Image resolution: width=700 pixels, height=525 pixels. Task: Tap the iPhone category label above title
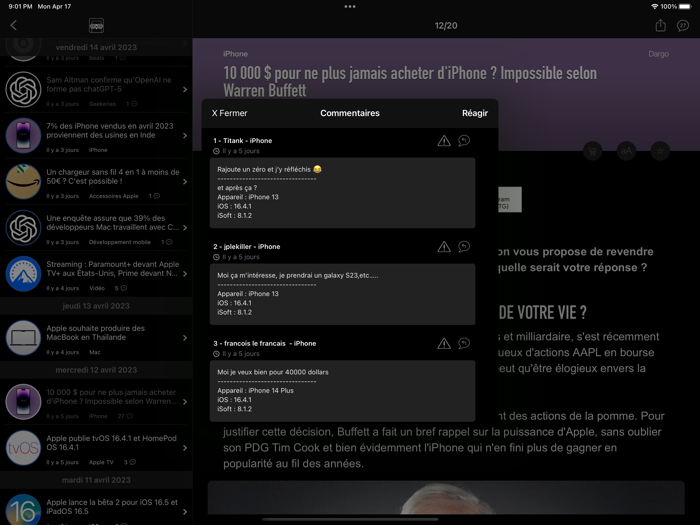click(235, 54)
